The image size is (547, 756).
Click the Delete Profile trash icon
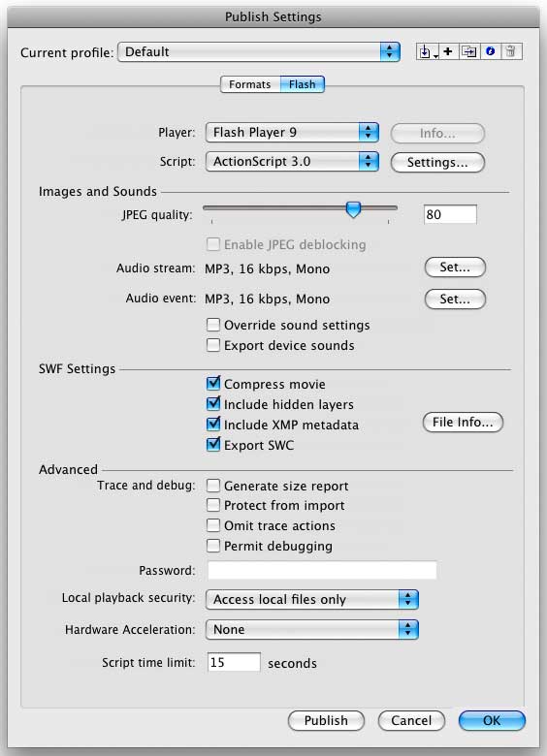(511, 51)
